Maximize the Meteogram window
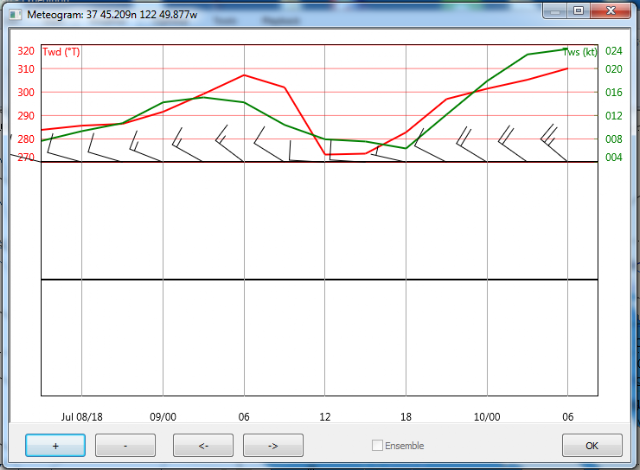Viewport: 640px width, 470px height. [x=578, y=11]
